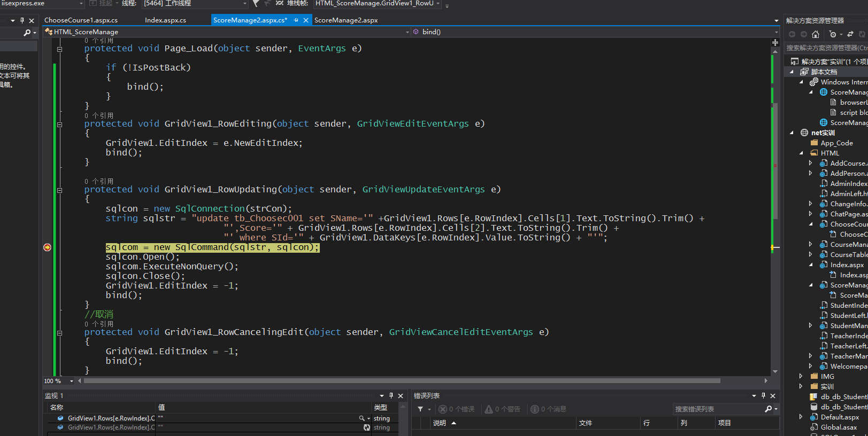Click the Solution Explorer home icon

point(816,34)
